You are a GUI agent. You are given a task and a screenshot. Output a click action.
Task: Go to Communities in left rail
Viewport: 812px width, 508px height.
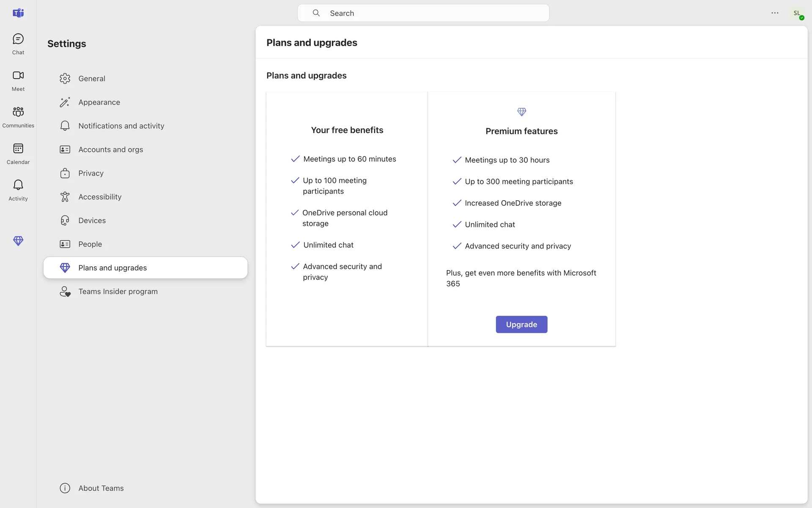point(18,116)
